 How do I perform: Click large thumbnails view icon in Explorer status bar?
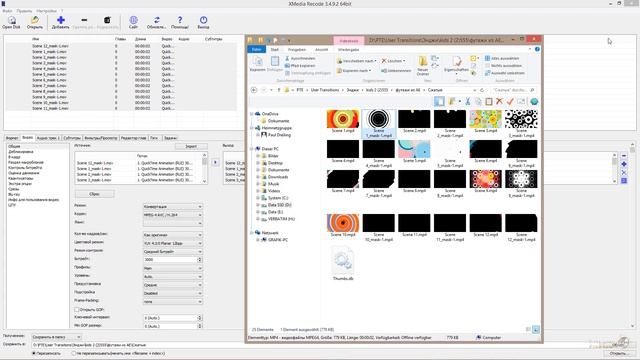coord(536,329)
